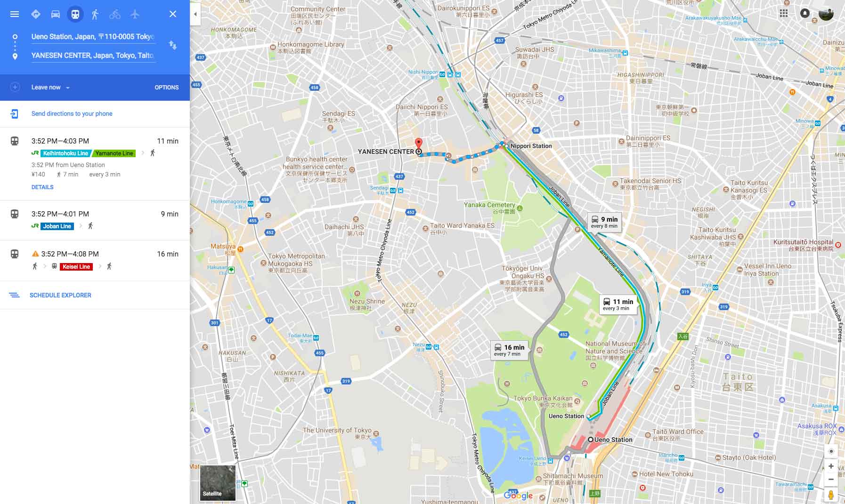Click the 16 min route bubble on map
Screen dimensions: 845x504
510,350
